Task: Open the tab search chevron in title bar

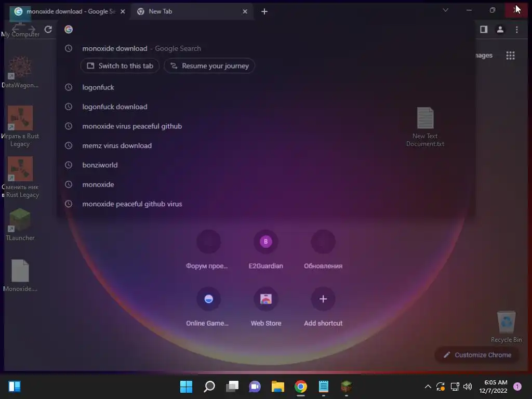Action: click(x=445, y=10)
